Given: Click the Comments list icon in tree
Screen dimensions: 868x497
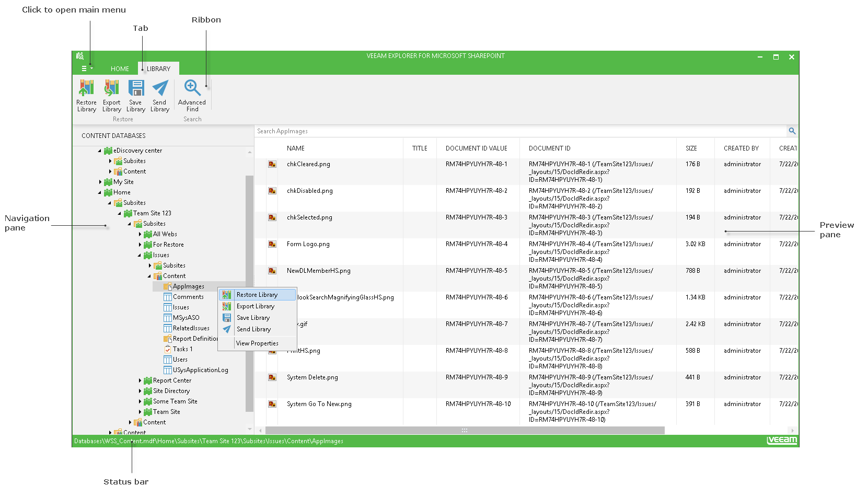Looking at the screenshot, I should (168, 297).
